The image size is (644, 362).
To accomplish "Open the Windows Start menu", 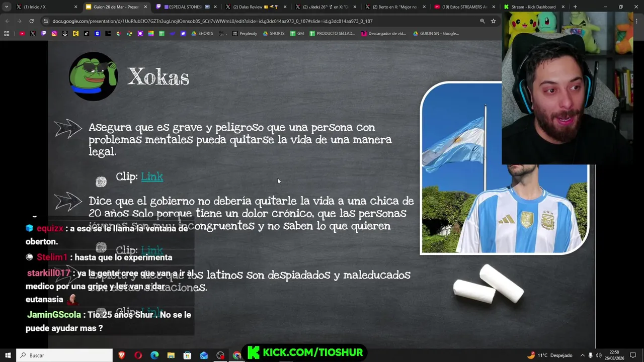I will [8, 355].
